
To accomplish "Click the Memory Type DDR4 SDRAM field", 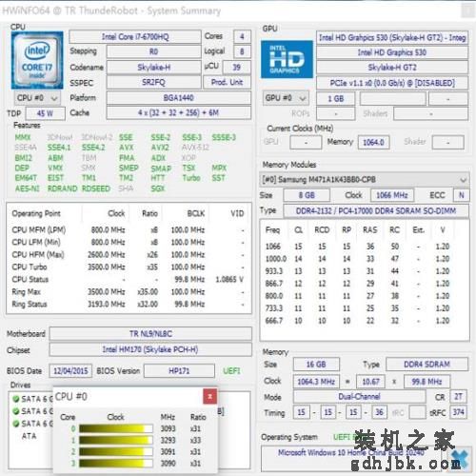I will tap(426, 365).
